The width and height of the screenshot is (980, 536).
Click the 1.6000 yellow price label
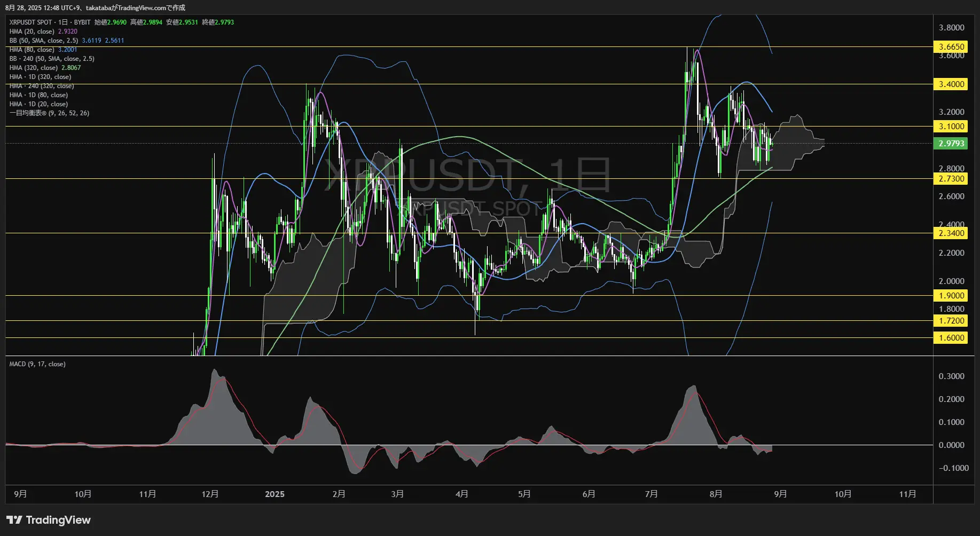(951, 337)
